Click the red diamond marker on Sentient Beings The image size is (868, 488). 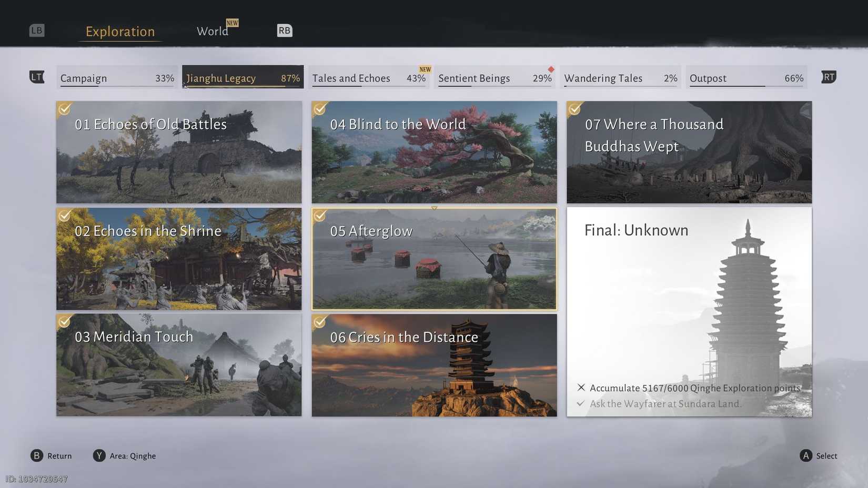(x=550, y=68)
